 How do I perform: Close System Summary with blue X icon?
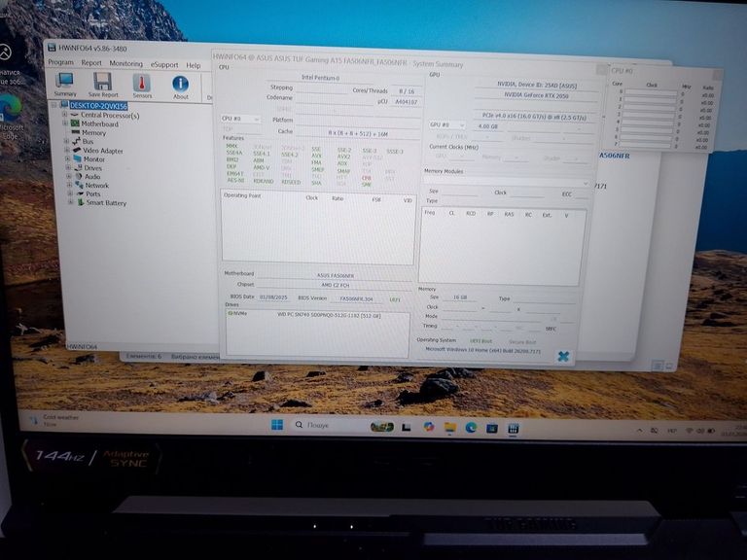pos(562,357)
